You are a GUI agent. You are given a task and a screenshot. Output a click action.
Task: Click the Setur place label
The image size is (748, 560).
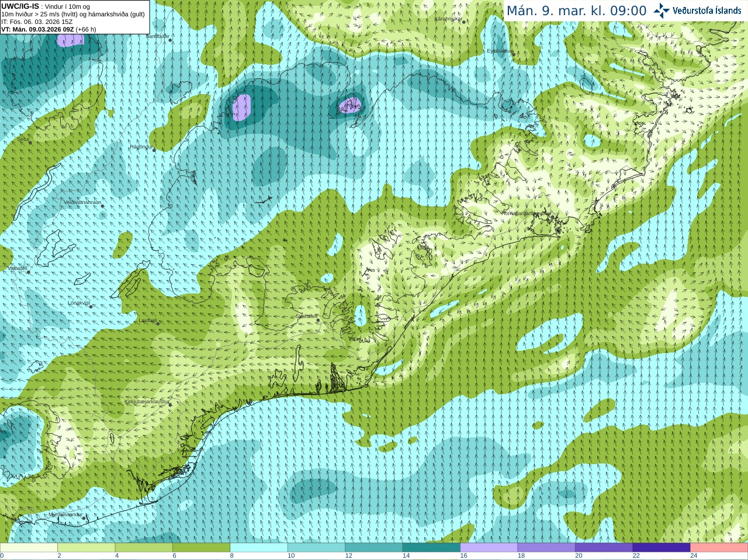(x=23, y=139)
